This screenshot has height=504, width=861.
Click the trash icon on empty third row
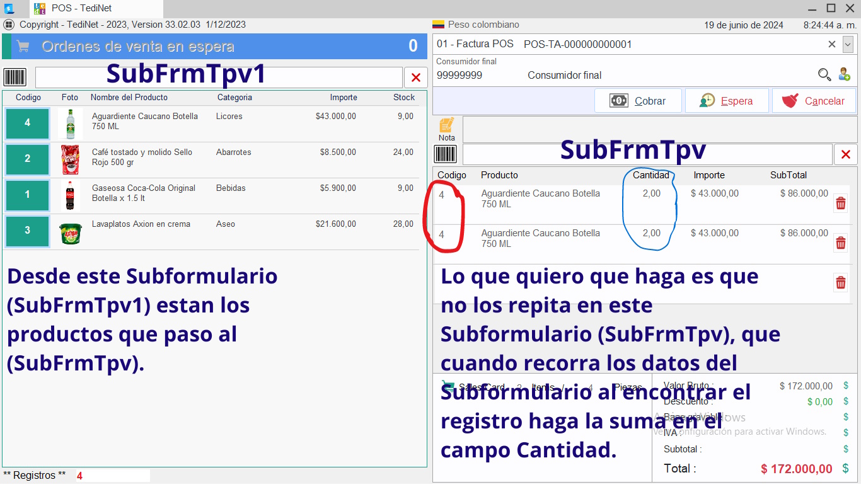point(840,283)
